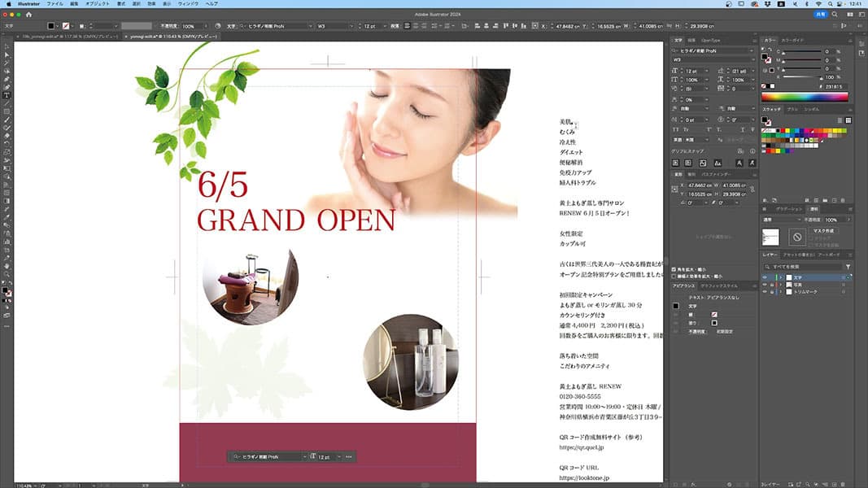This screenshot has height=488, width=868.
Task: Select the Type tool in the toolbar
Action: point(7,95)
